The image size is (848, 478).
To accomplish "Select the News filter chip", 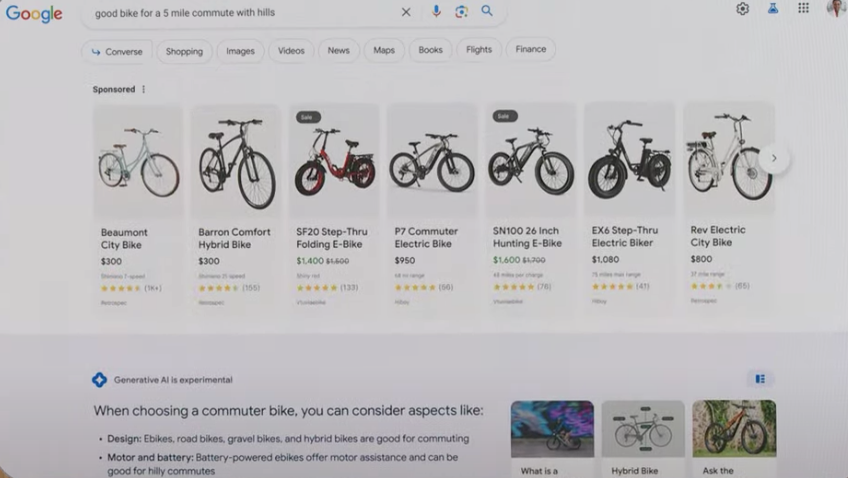I will (x=339, y=50).
